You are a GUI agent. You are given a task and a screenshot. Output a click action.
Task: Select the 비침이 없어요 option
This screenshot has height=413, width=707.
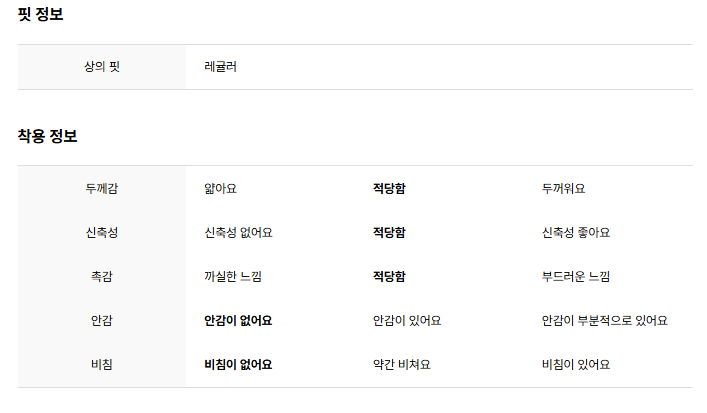[x=238, y=364]
